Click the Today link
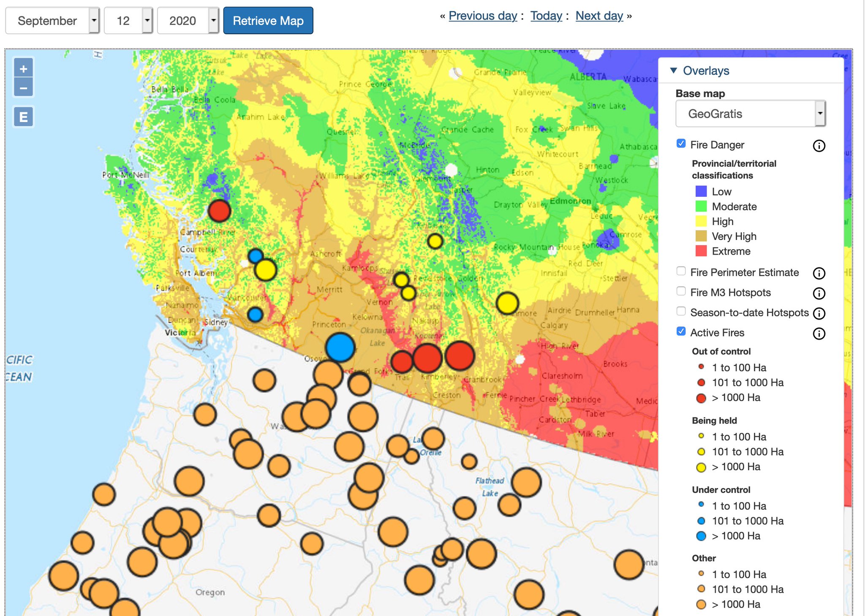The width and height of the screenshot is (865, 616). (x=546, y=16)
